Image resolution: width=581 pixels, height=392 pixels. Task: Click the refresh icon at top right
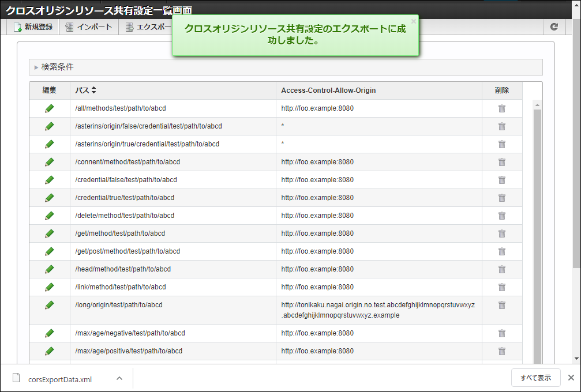554,27
